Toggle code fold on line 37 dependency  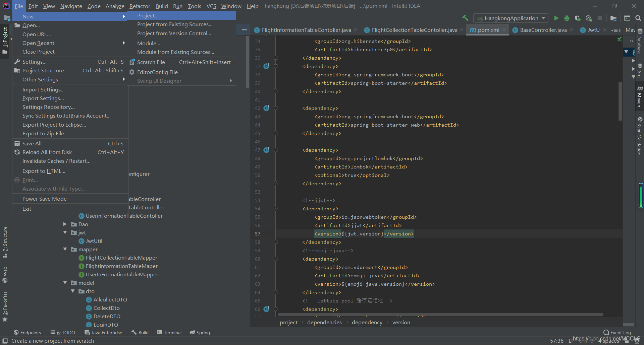[x=275, y=66]
